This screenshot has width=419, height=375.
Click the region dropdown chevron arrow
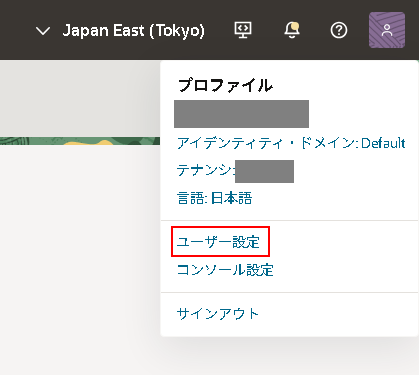pyautogui.click(x=43, y=31)
